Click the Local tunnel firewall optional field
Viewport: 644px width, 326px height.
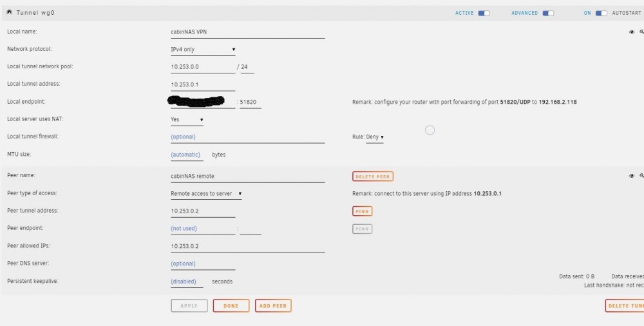(248, 137)
